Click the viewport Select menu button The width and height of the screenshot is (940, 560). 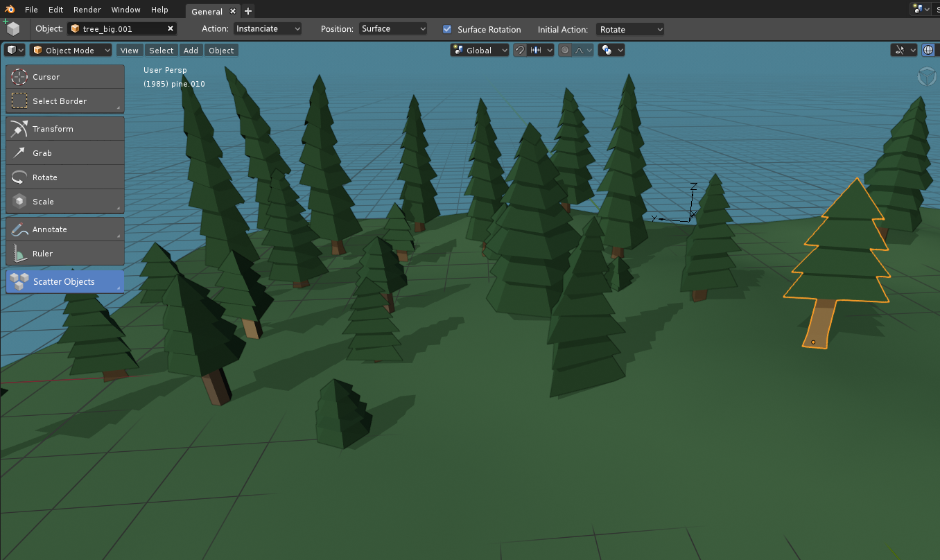[x=162, y=51]
